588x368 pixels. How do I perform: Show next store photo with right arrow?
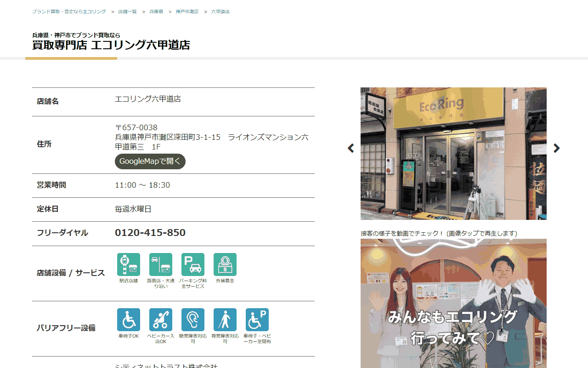(557, 148)
